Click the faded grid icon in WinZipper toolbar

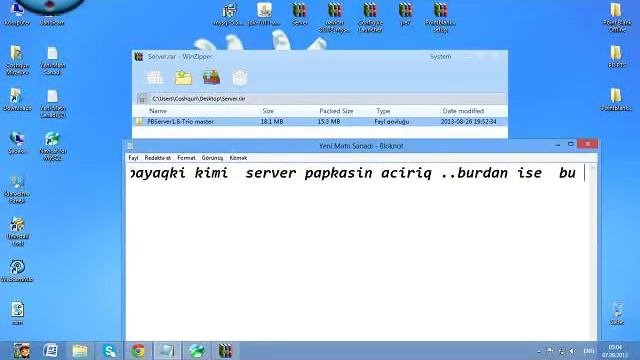pos(155,78)
